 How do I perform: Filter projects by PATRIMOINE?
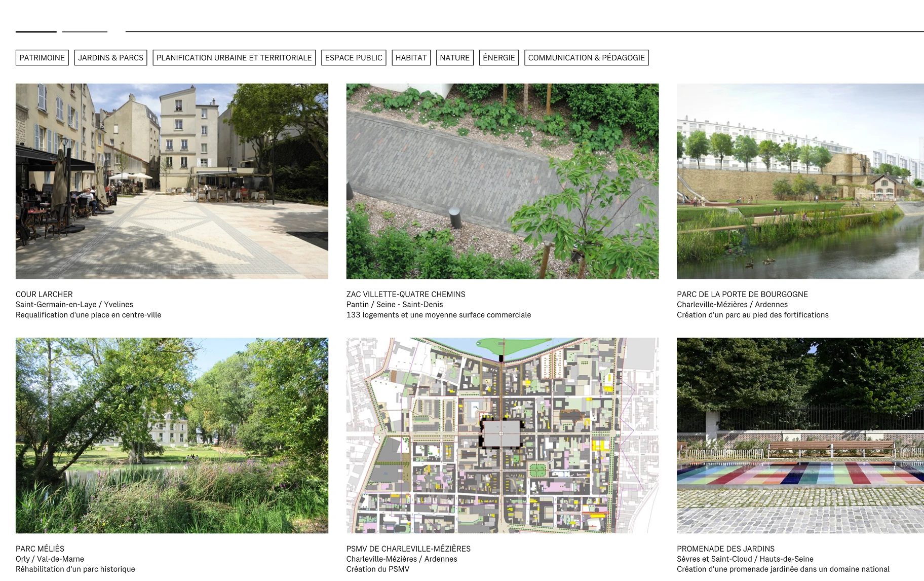coord(42,58)
